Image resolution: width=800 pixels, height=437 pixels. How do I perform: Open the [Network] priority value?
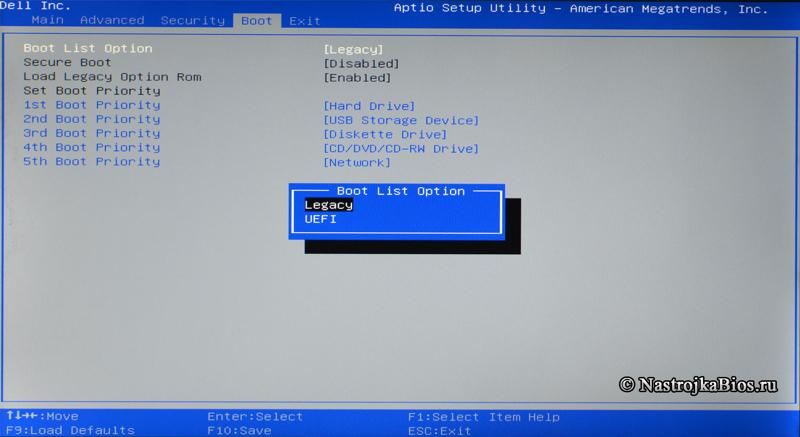click(x=357, y=163)
